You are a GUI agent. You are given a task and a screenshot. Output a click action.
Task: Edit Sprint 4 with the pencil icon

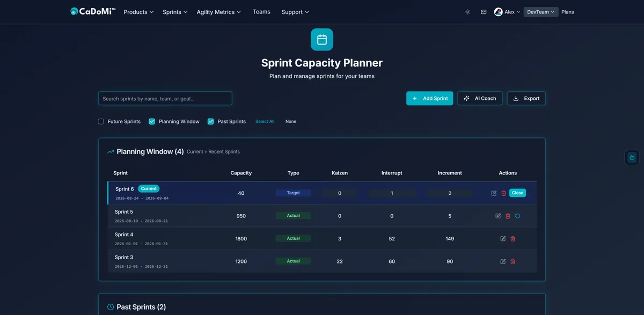click(503, 239)
